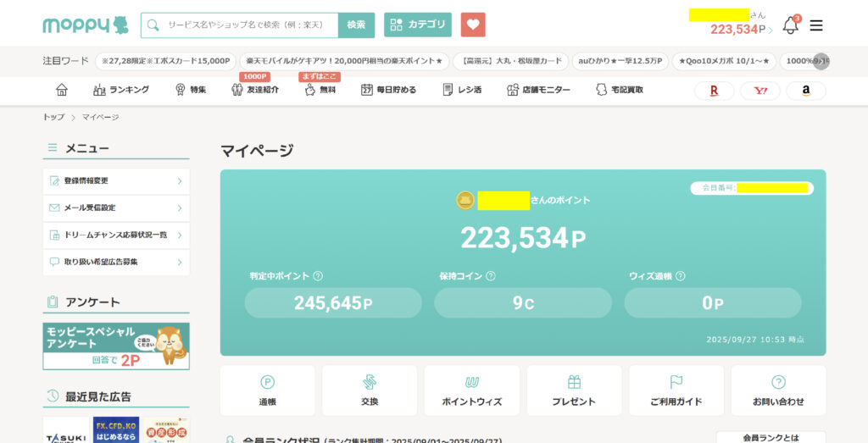Open the ポイントウィズ tile
868x443 pixels.
[471, 390]
